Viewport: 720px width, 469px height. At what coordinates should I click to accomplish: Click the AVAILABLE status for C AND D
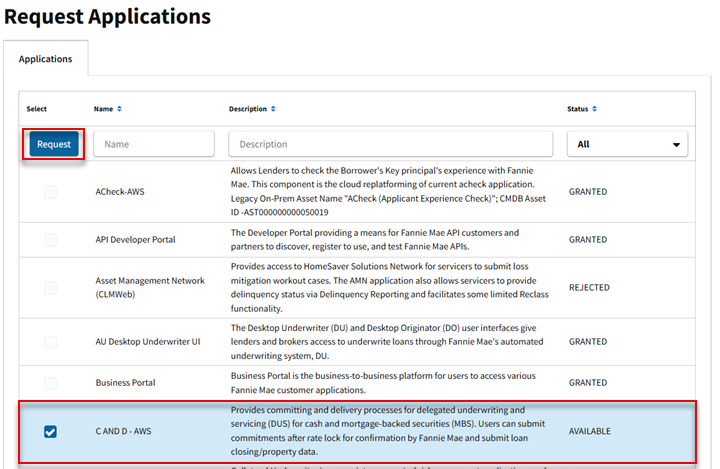[x=590, y=432]
